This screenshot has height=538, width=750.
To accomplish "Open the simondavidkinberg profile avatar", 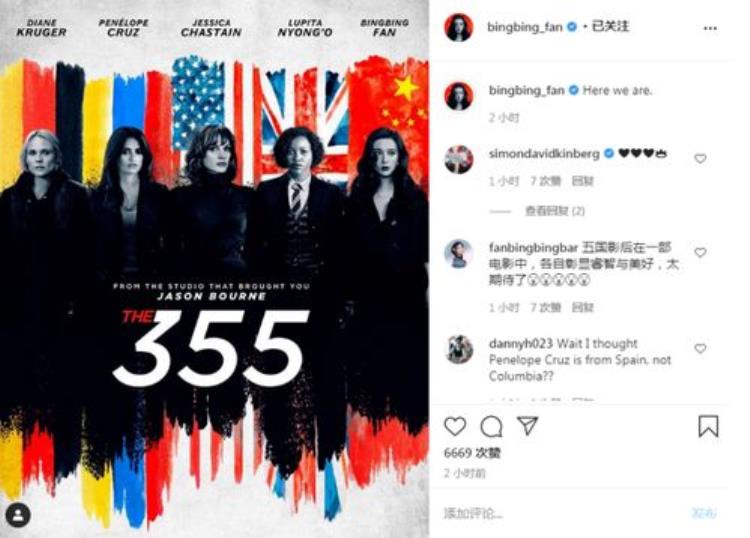I will click(459, 159).
